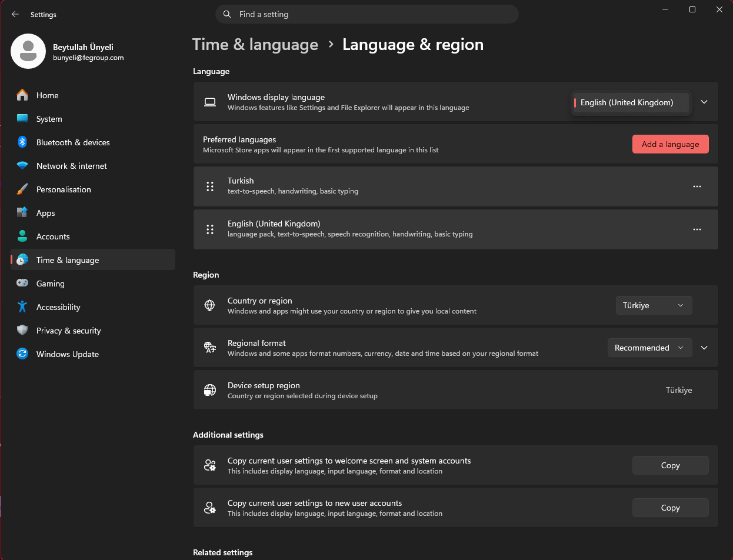733x560 pixels.
Task: Click the Windows Update sync icon
Action: click(x=22, y=354)
